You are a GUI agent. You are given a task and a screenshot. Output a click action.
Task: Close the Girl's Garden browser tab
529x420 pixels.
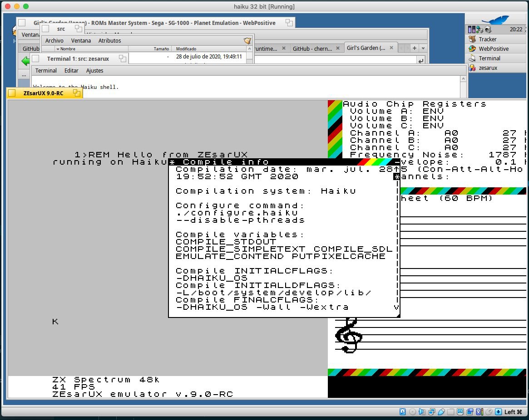tap(391, 48)
